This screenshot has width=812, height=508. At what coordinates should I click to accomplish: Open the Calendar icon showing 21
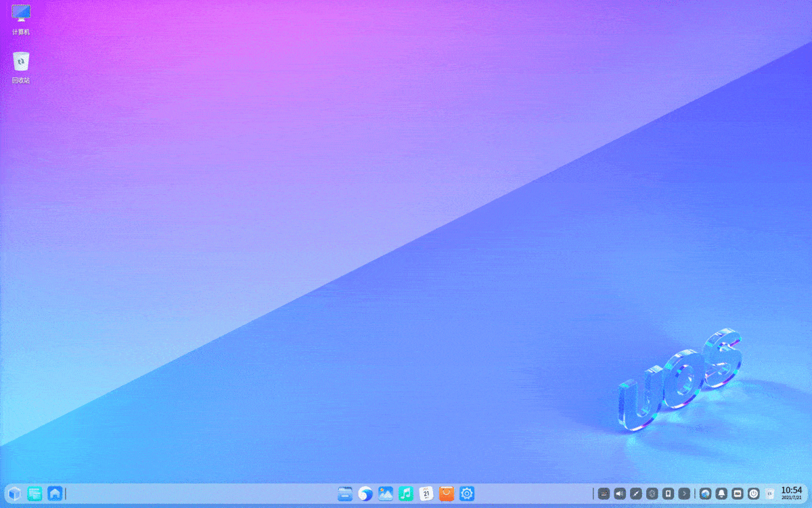coord(426,494)
